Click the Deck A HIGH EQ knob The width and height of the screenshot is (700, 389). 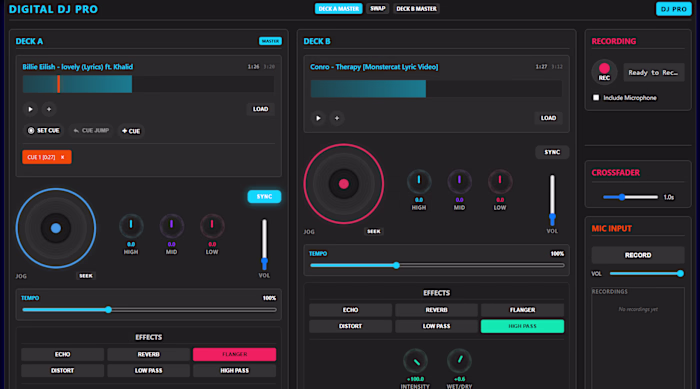[131, 226]
